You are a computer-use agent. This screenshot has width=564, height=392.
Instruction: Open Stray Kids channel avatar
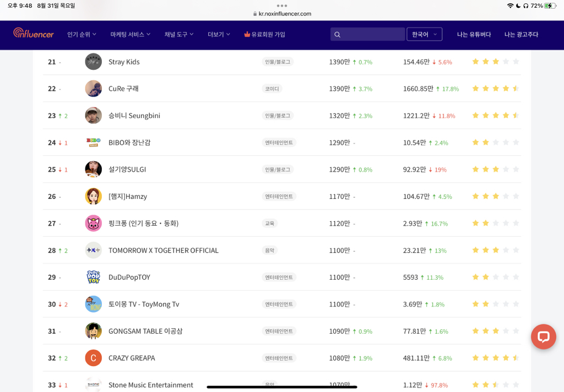pyautogui.click(x=94, y=62)
